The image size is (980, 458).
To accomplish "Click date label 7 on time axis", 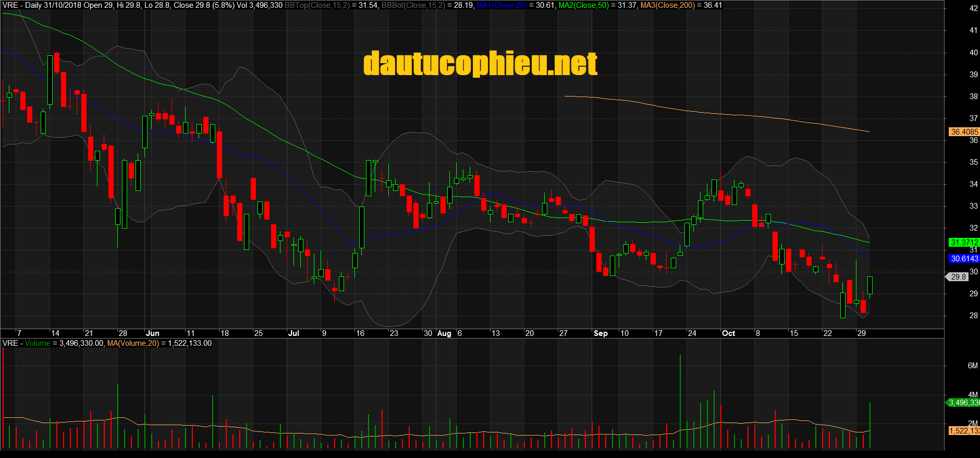I will (x=19, y=333).
